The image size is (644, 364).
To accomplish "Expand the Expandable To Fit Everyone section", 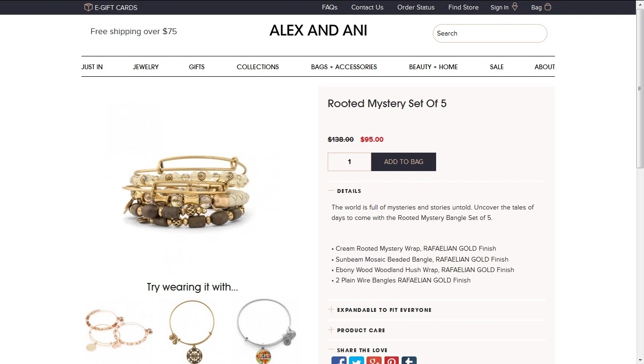I will [x=331, y=309].
